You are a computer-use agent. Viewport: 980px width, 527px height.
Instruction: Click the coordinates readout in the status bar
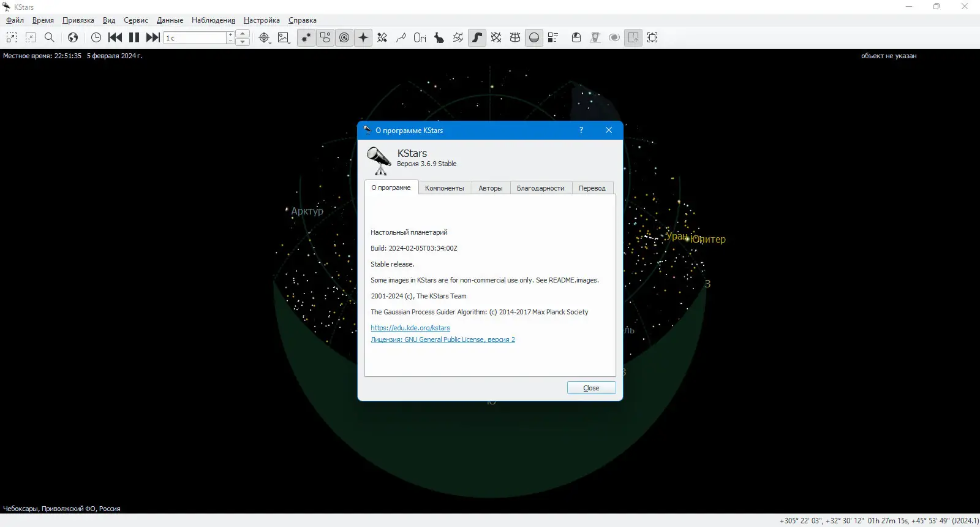(x=879, y=521)
